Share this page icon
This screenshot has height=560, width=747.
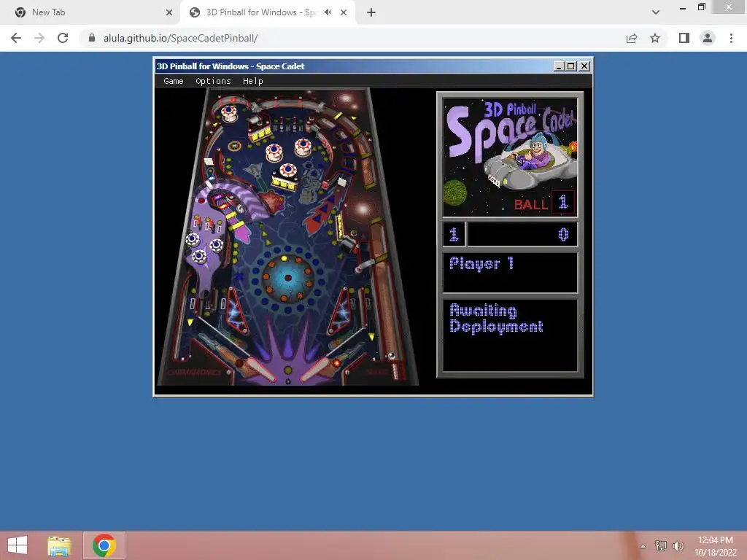click(x=632, y=38)
